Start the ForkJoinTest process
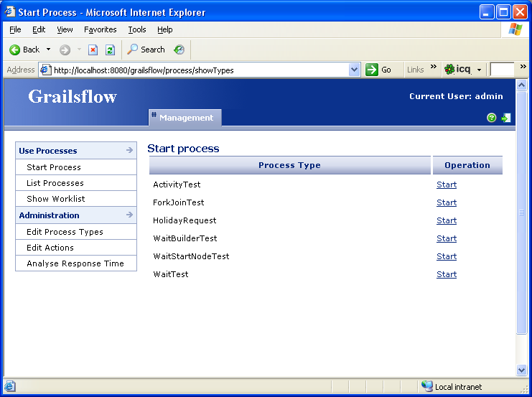532x397 pixels. (x=446, y=202)
